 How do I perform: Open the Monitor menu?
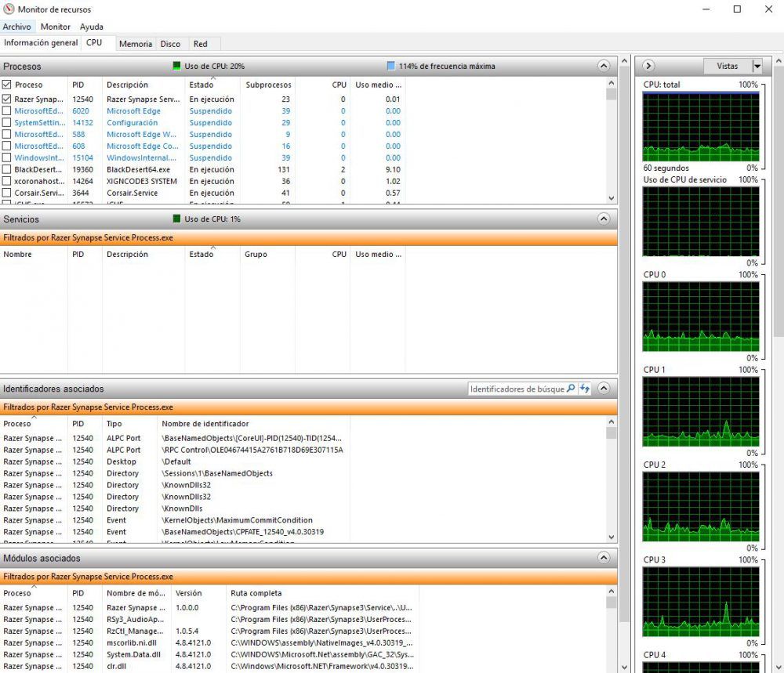click(55, 26)
